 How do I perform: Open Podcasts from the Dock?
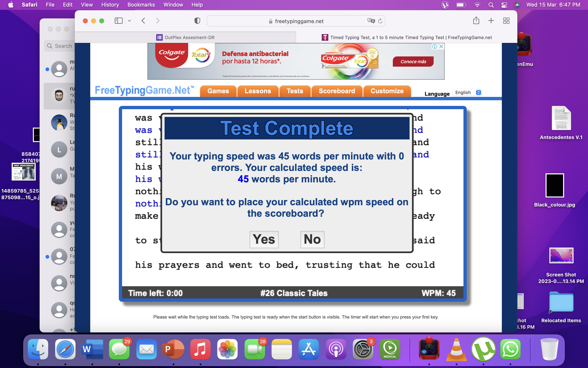point(336,349)
